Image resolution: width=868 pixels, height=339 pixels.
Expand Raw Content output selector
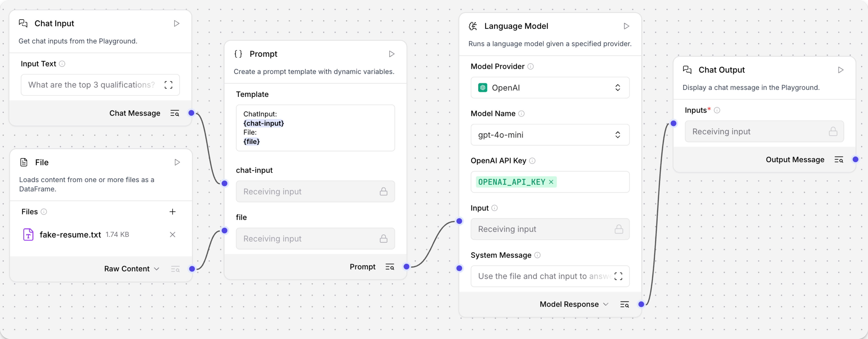(x=156, y=269)
